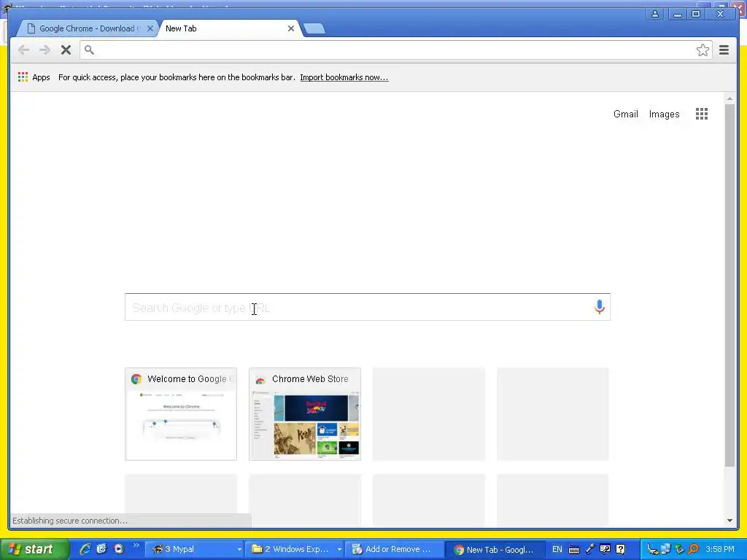747x560 pixels.
Task: Open Welcome to Google Chrome thumbnail
Action: 181,414
